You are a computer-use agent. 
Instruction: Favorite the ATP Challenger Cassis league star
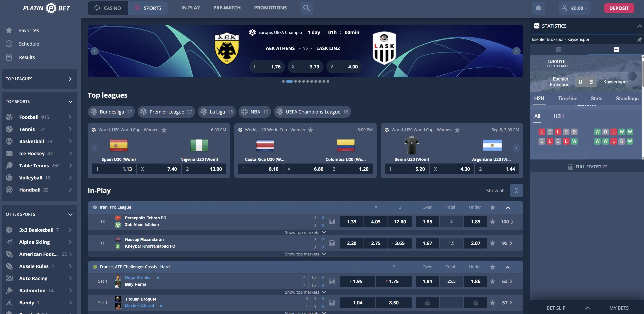(x=493, y=267)
